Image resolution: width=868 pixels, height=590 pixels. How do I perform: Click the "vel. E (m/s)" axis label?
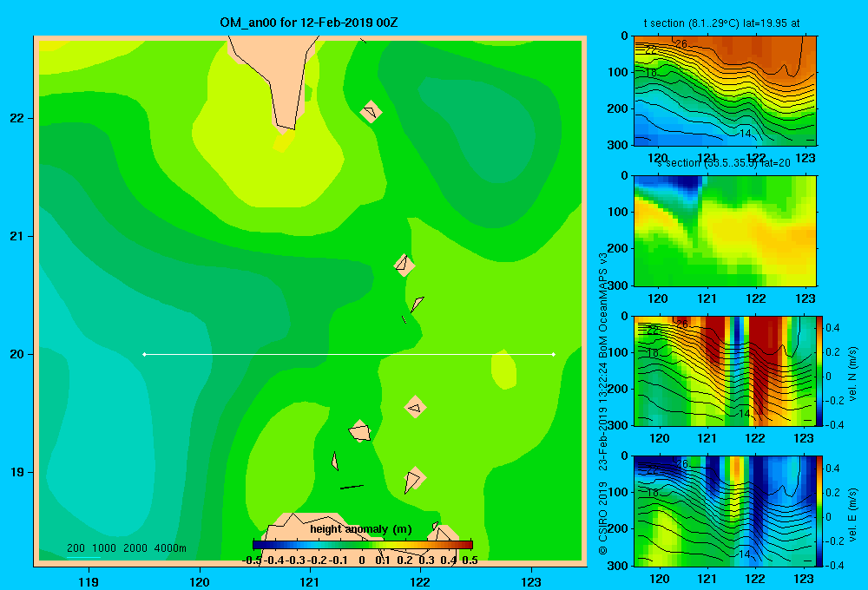(x=852, y=515)
